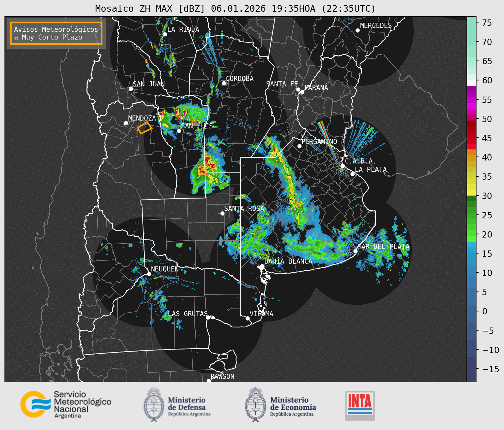The image size is (504, 430).
Task: Click the white 60 dBZ band on colorbar
Action: coord(471,83)
